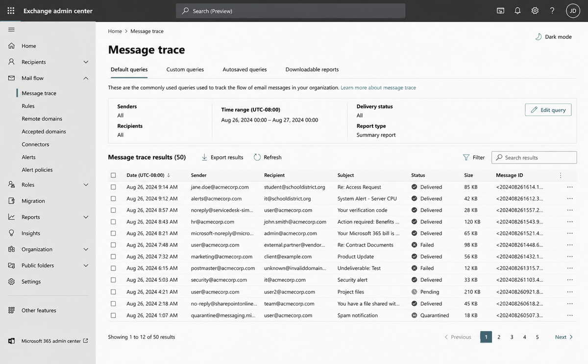Click the Migration icon in sidebar
This screenshot has width=588, height=364.
click(11, 201)
